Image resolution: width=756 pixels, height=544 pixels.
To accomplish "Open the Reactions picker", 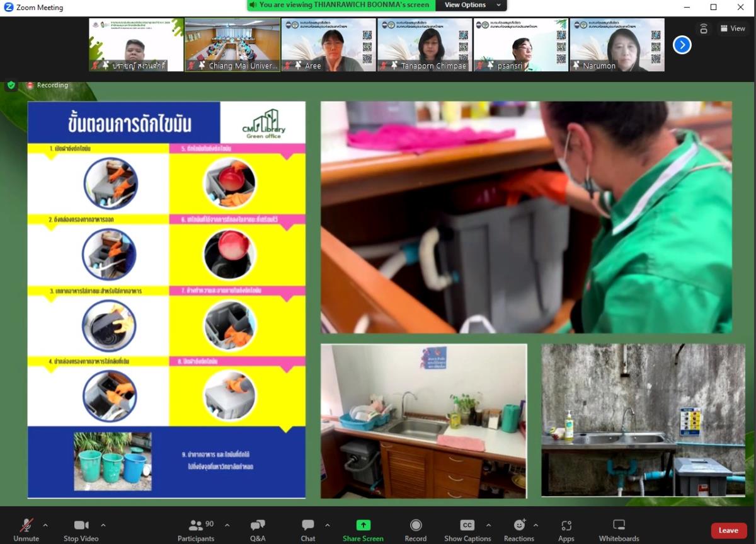I will (x=519, y=530).
